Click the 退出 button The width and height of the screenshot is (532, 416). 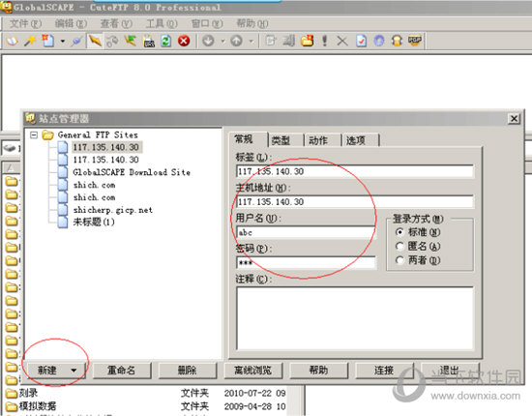click(x=450, y=371)
